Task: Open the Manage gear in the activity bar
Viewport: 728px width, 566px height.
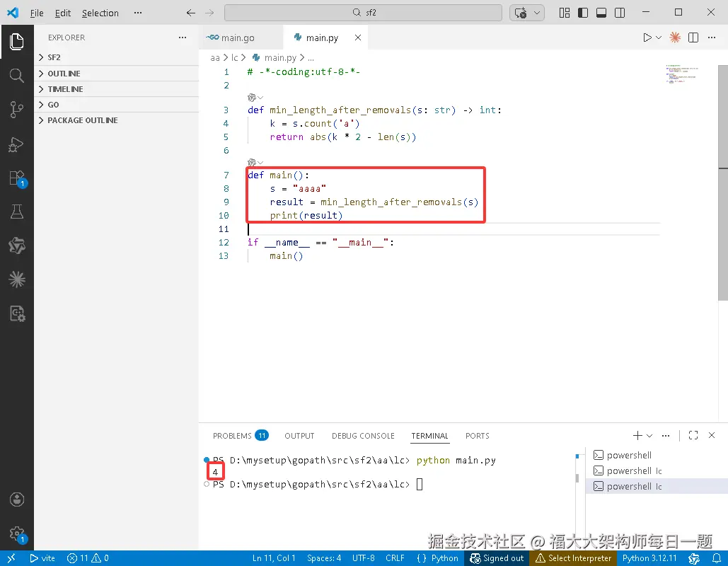Action: (18, 534)
